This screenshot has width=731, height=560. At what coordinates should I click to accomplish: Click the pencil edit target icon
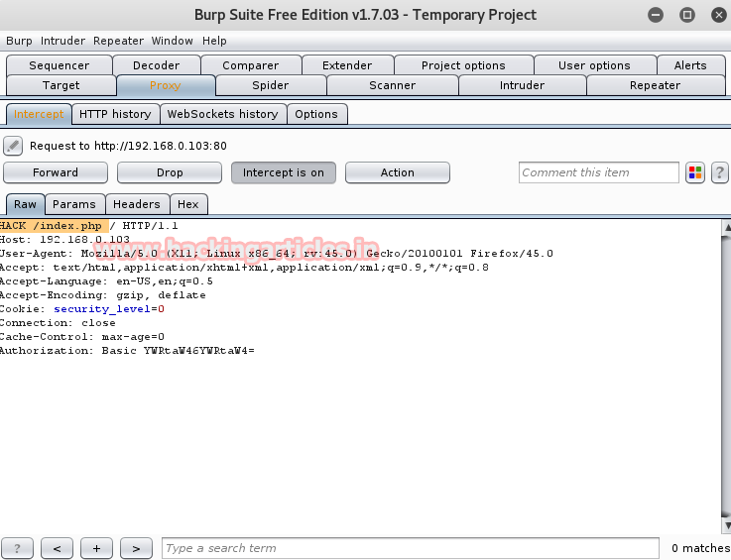click(x=13, y=146)
